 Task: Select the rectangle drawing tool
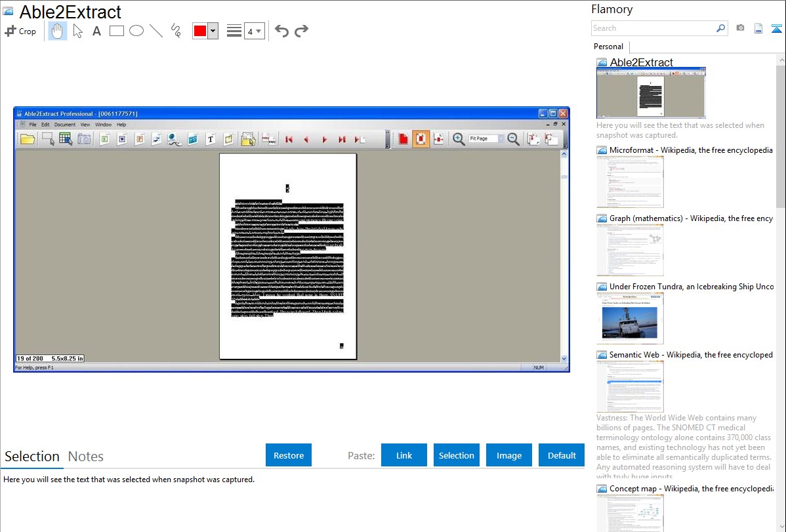point(116,31)
